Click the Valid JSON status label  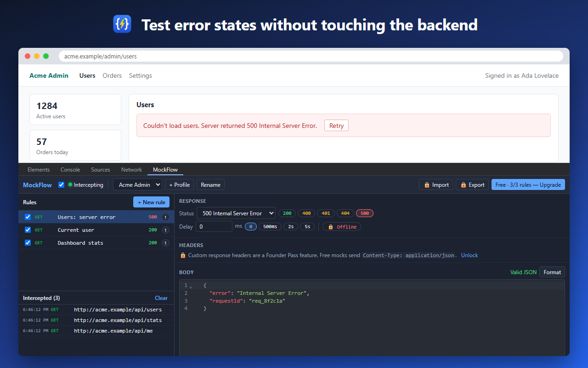523,272
